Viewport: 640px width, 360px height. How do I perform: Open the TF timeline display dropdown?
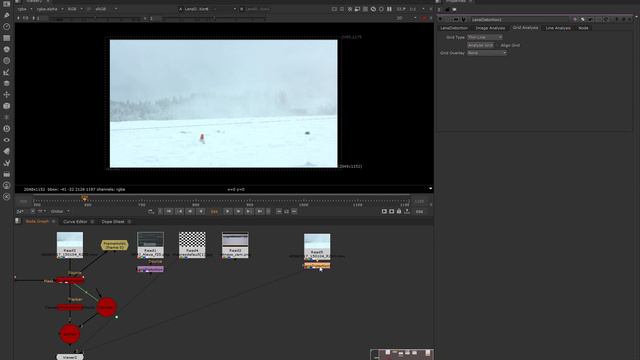pos(42,211)
